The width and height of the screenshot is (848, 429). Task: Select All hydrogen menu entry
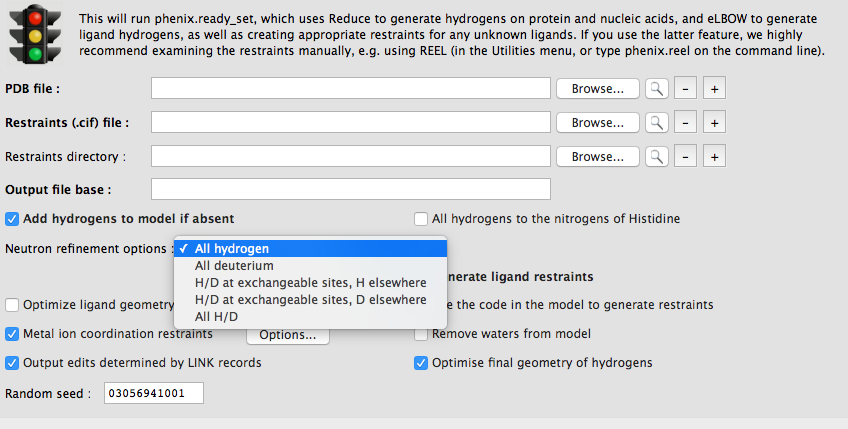[232, 249]
